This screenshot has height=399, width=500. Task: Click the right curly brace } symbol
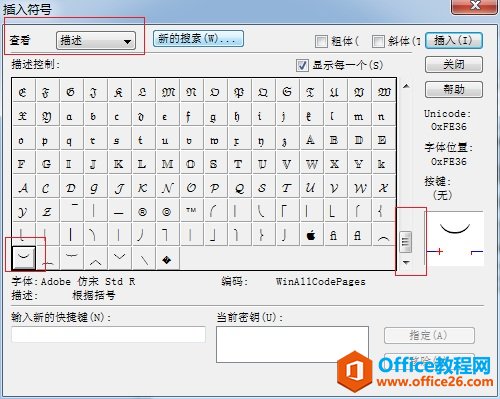click(262, 235)
